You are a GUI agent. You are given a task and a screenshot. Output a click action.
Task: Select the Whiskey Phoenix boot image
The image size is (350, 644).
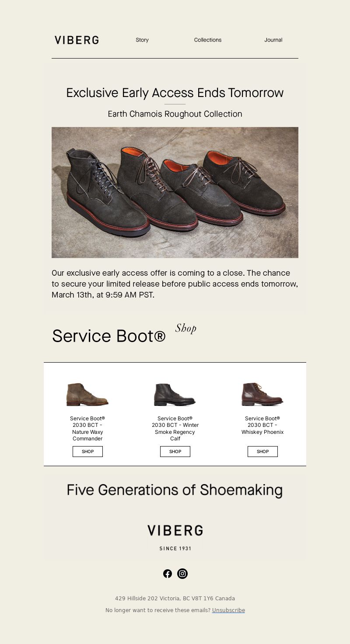(x=262, y=394)
